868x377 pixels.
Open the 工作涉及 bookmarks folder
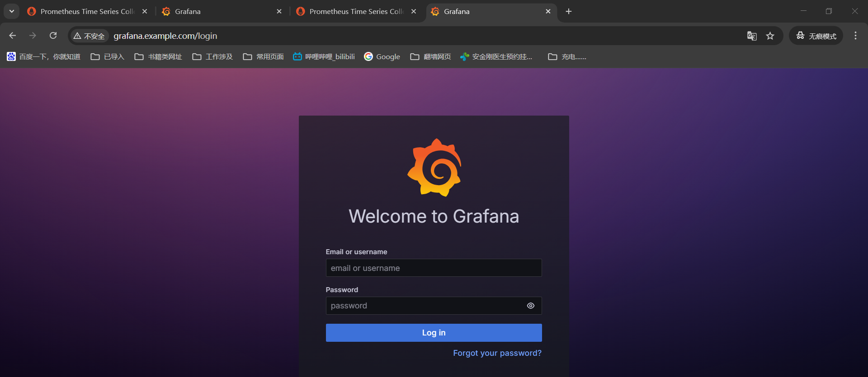(212, 56)
